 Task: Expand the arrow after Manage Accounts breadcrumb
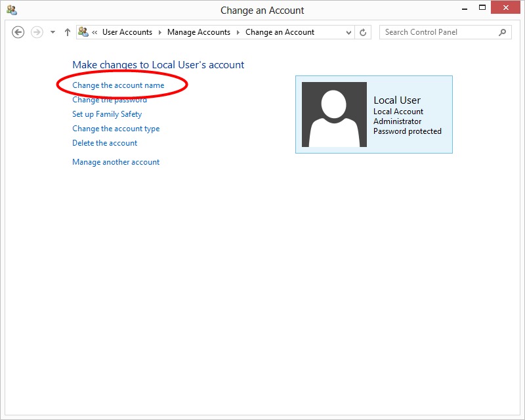(238, 32)
